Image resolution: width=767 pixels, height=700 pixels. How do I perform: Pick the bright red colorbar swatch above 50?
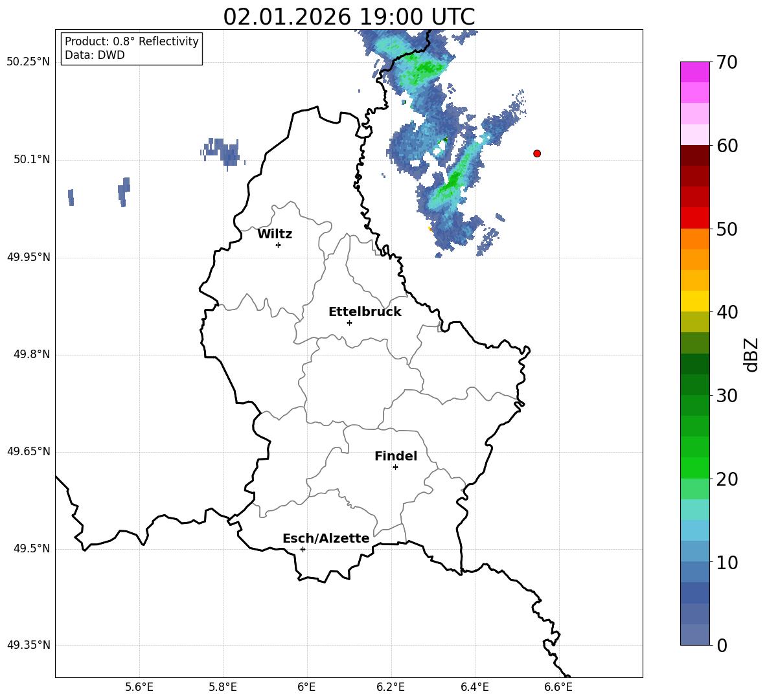pos(694,218)
